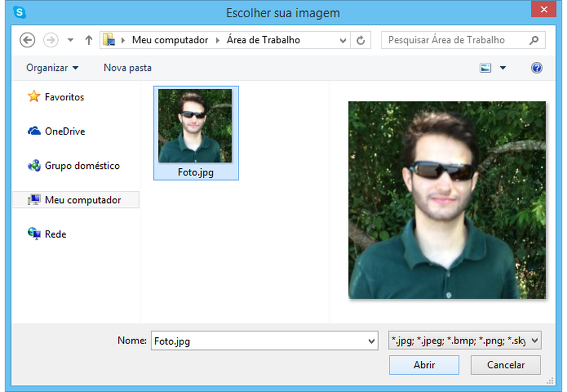This screenshot has height=392, width=567.
Task: Open OneDrive in the navigation pane
Action: click(x=65, y=131)
